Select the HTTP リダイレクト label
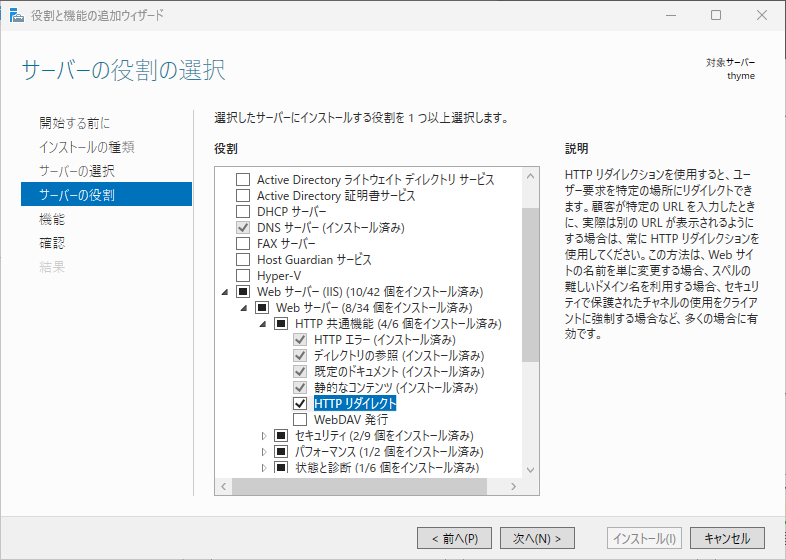 [355, 404]
